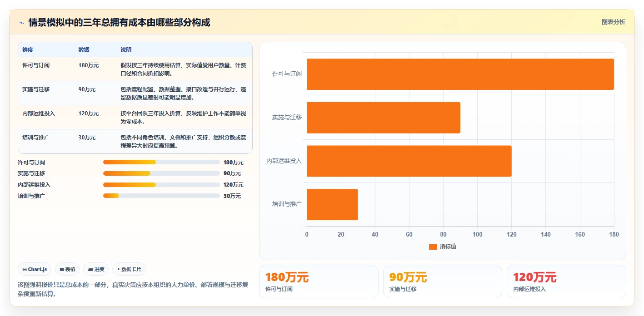Screen dimensions: 644x316
Task: Click x-axis tick label 100
Action: pyautogui.click(x=477, y=235)
